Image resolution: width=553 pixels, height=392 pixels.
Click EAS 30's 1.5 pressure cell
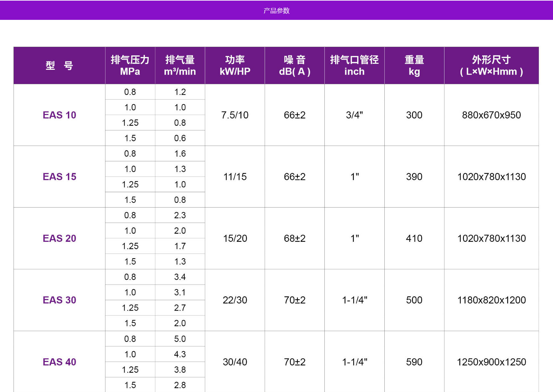tap(130, 323)
